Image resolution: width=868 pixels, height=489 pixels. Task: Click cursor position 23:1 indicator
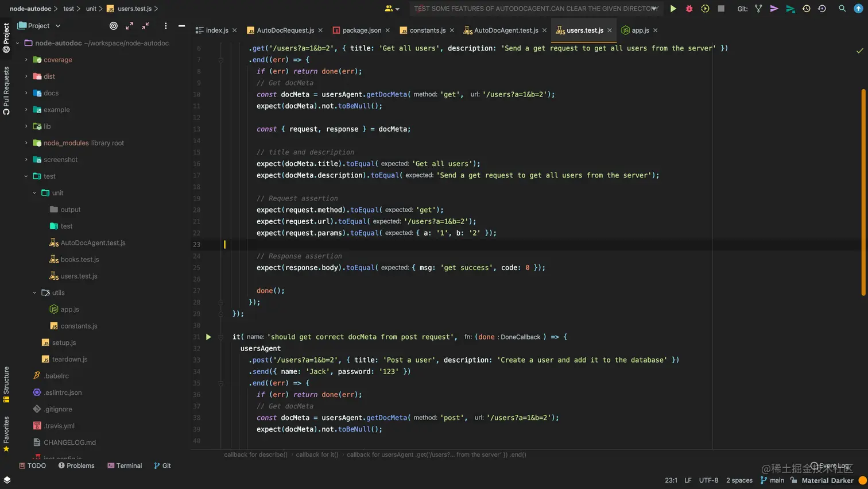point(671,480)
